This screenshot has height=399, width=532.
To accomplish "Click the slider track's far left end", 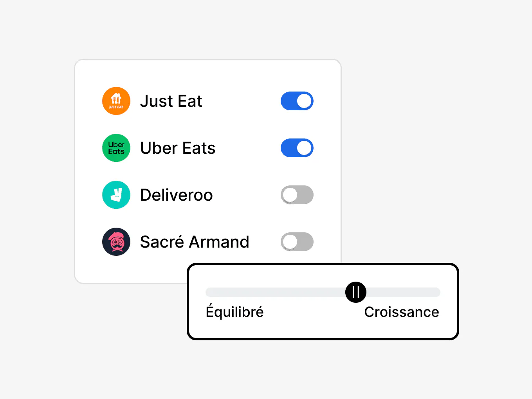I will [209, 292].
